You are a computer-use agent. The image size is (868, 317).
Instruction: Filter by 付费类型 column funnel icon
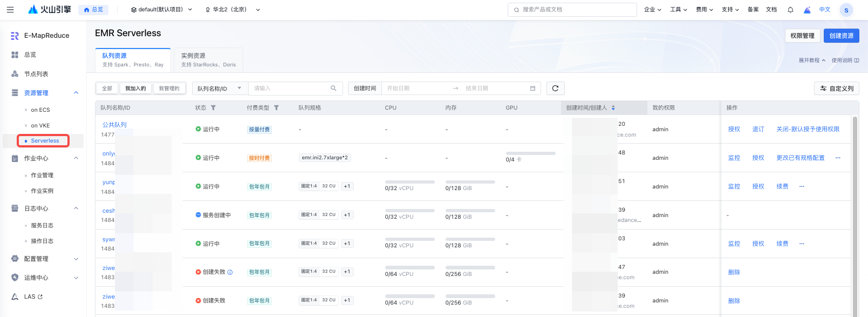coord(276,107)
